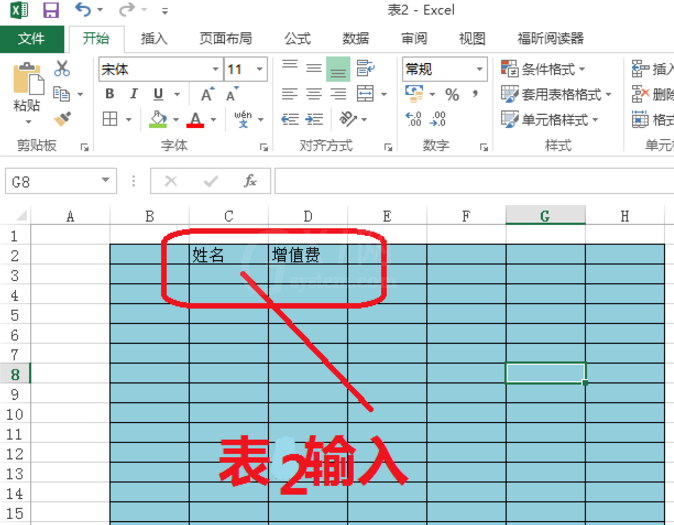Open the 对齐方式 group dialog launcher
Screen dimensions: 674x525
[388, 147]
